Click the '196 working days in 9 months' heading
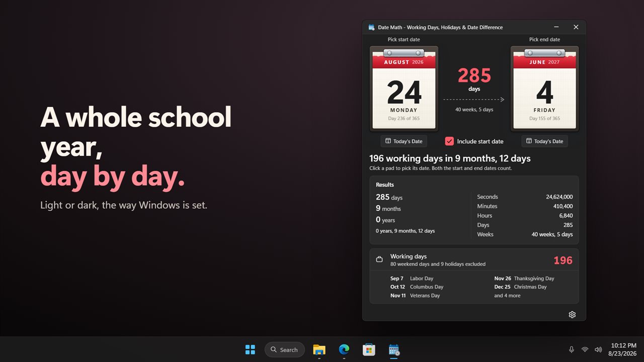The width and height of the screenshot is (644, 362). pos(450,158)
